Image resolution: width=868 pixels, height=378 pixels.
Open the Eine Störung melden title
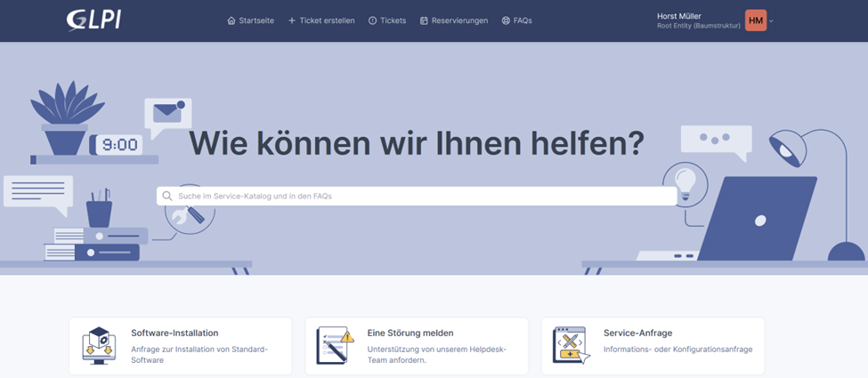click(410, 333)
